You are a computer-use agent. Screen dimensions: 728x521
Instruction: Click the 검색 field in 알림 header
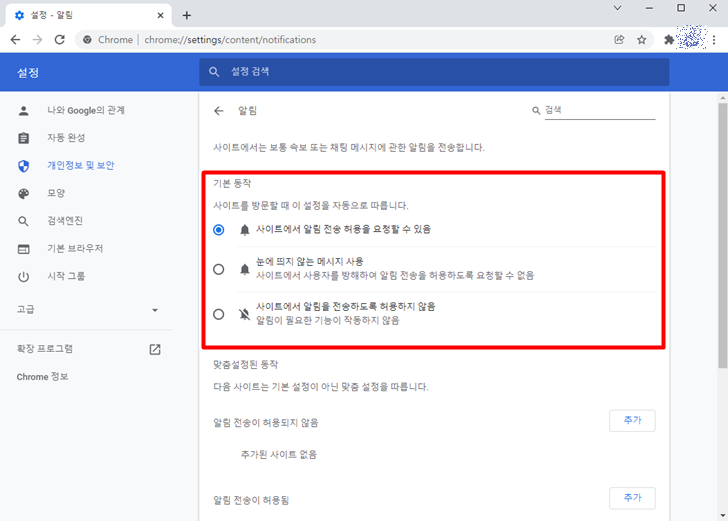pos(599,111)
